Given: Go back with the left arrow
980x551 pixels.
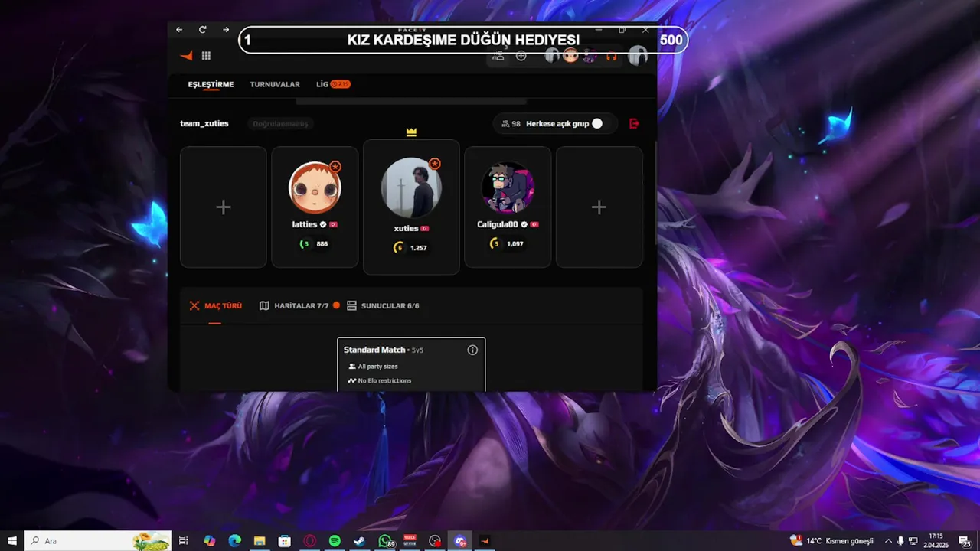Looking at the screenshot, I should 179,30.
